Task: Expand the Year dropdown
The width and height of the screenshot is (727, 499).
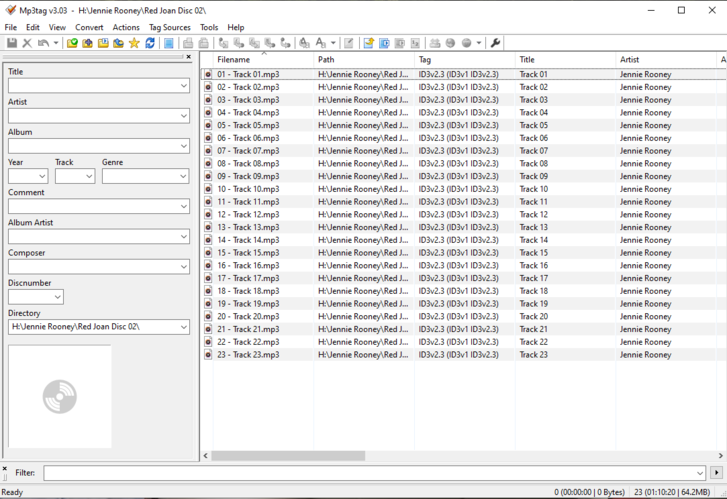Action: [42, 176]
